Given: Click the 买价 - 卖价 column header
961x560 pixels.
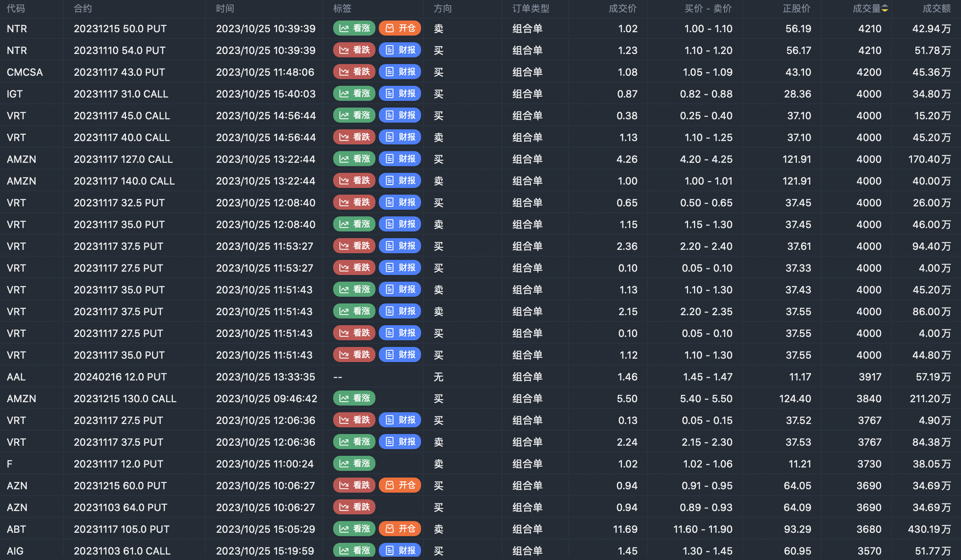Looking at the screenshot, I should click(x=708, y=9).
